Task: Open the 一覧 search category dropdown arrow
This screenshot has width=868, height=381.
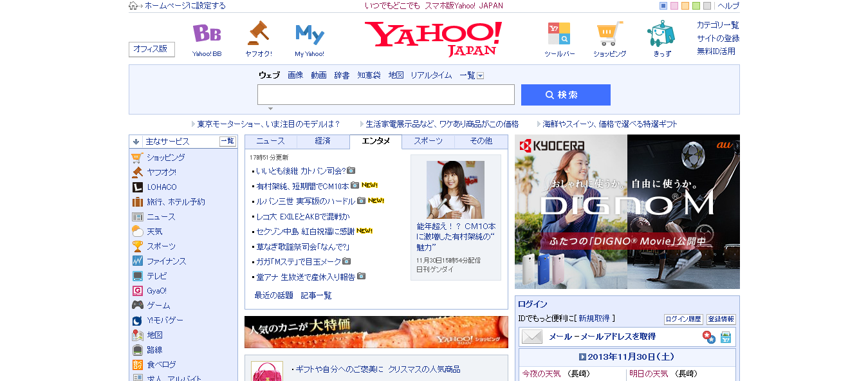Action: pyautogui.click(x=480, y=76)
